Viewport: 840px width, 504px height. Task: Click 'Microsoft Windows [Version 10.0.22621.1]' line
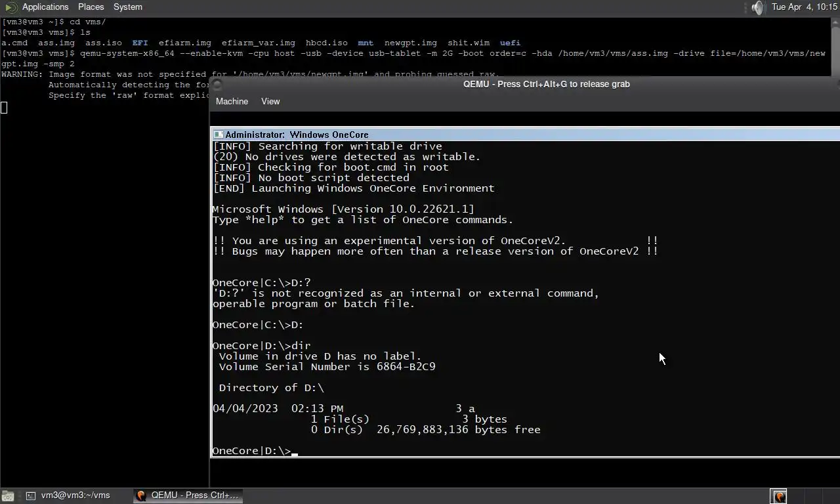pos(343,209)
